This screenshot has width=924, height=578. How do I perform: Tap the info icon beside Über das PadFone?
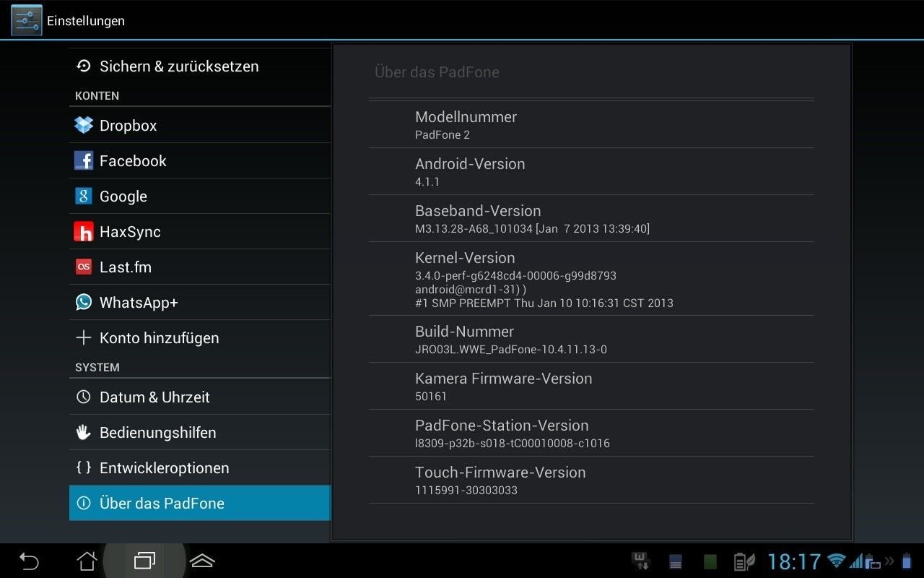pyautogui.click(x=84, y=503)
